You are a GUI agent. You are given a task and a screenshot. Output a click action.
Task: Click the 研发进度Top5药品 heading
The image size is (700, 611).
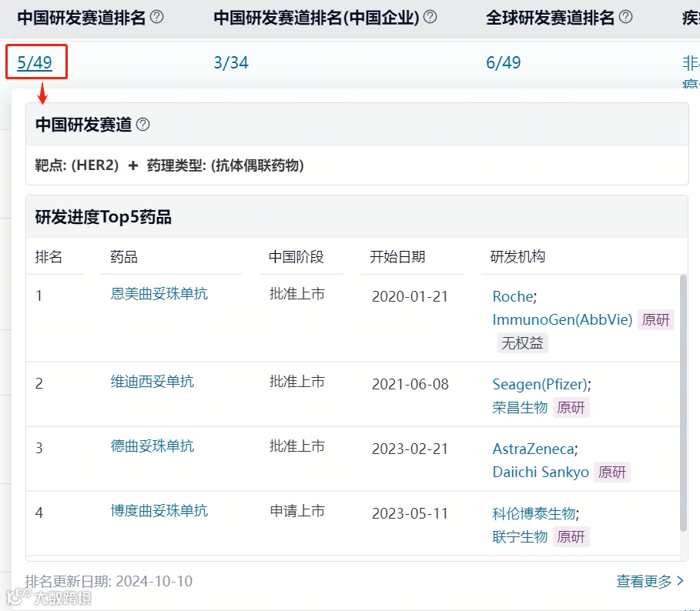point(103,217)
